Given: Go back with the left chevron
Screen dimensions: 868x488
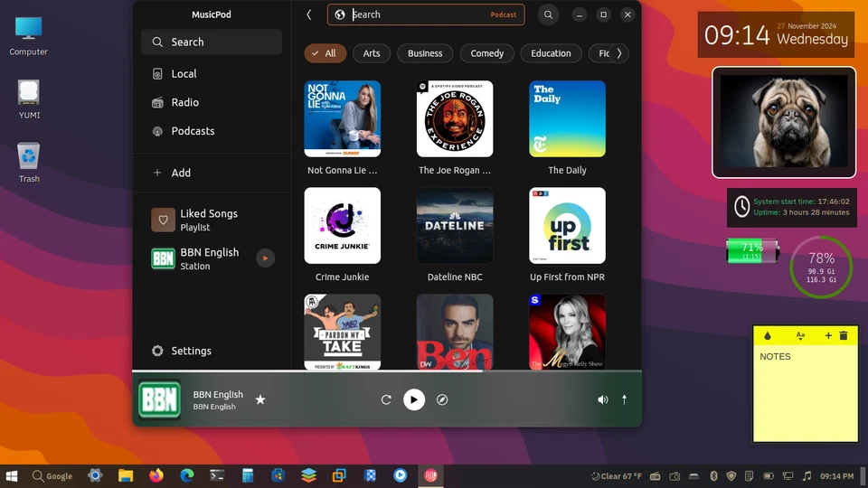Looking at the screenshot, I should [x=309, y=14].
